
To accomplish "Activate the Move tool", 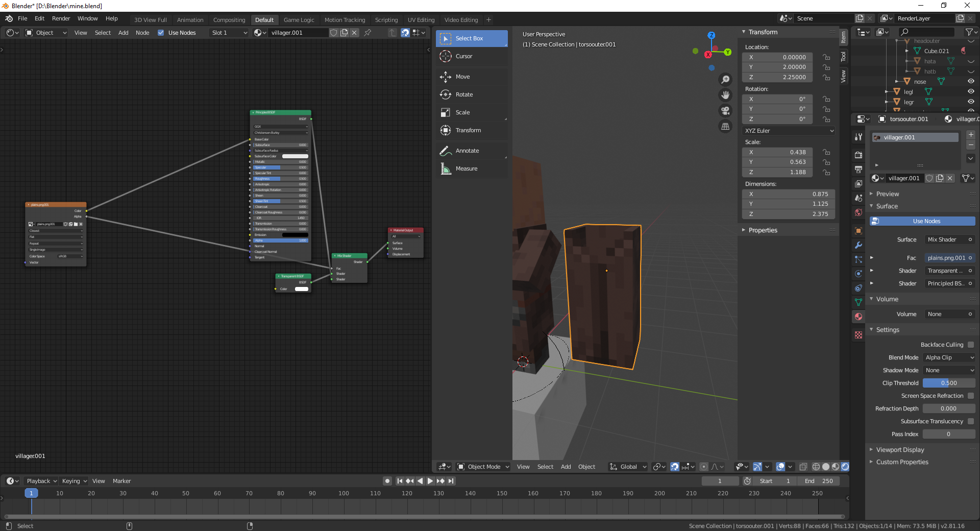I will point(472,77).
